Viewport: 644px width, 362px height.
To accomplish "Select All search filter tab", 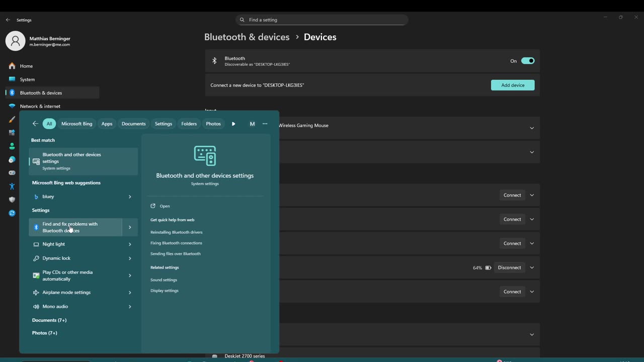I will point(49,124).
